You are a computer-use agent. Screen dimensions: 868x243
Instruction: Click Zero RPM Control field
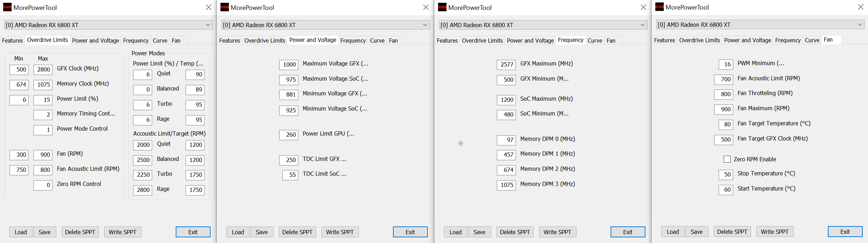[43, 185]
